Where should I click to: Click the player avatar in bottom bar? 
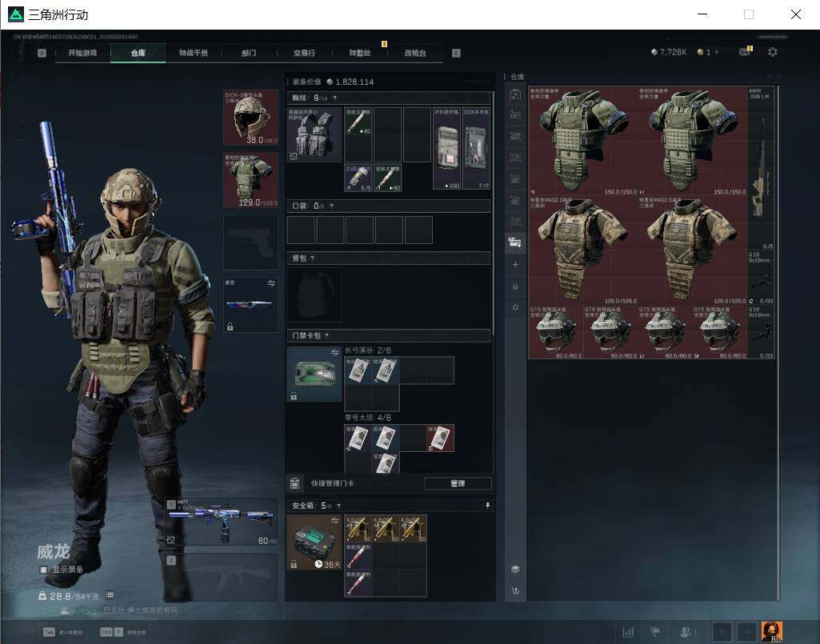pyautogui.click(x=772, y=632)
